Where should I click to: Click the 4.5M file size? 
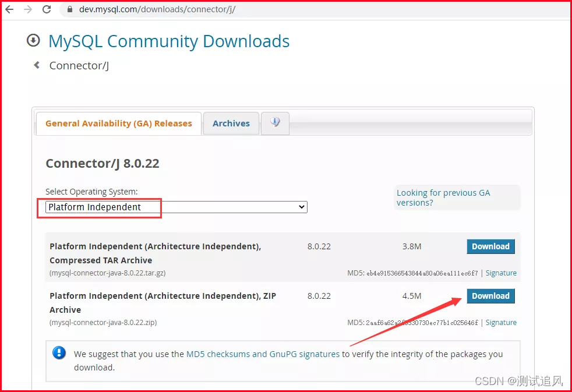[412, 296]
